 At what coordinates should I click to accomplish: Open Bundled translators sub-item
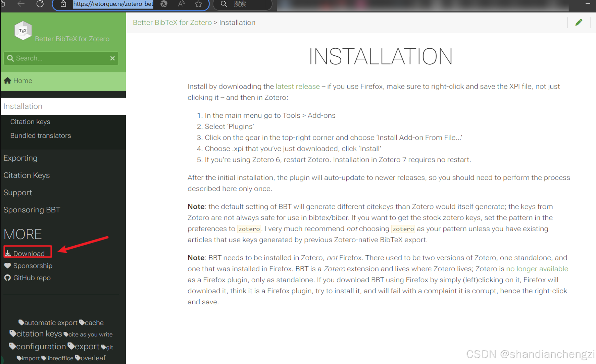coord(41,136)
